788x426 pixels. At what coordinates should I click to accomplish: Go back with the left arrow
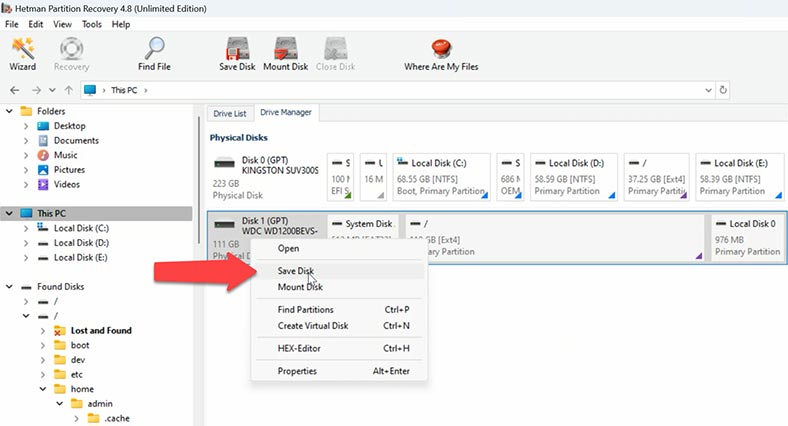(15, 90)
